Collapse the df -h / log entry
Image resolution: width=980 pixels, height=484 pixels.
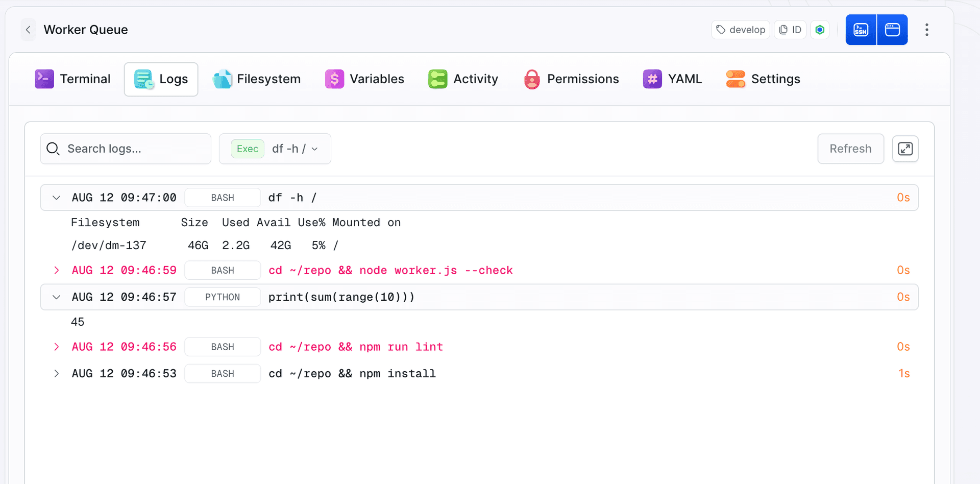coord(56,198)
